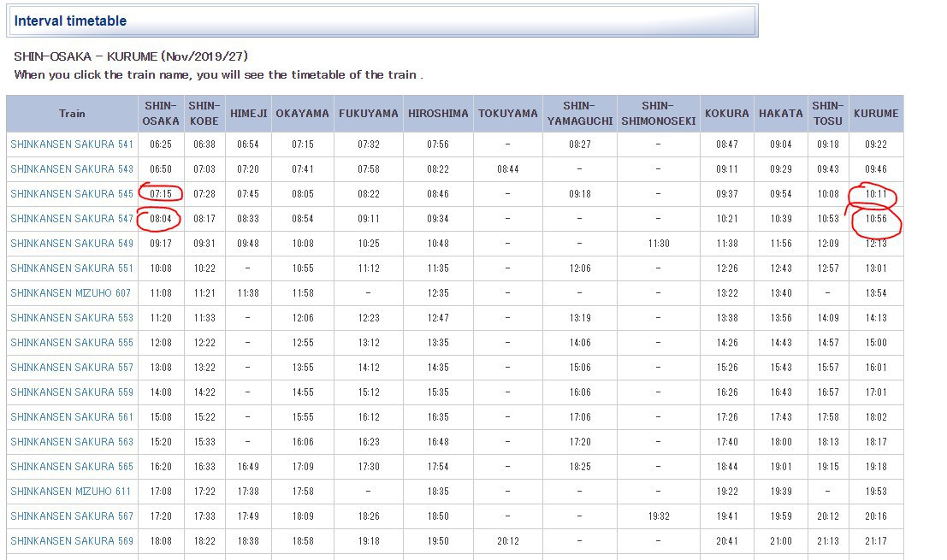Click the KURUME column header
The image size is (947, 560).
pyautogui.click(x=876, y=114)
